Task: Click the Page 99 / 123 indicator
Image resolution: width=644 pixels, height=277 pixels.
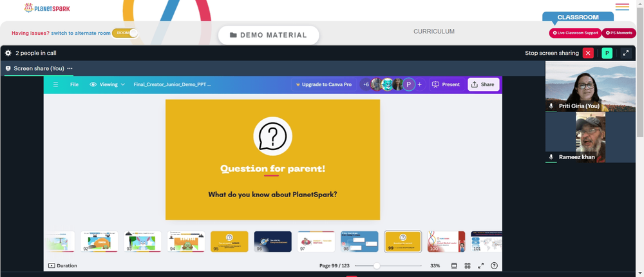Action: pyautogui.click(x=334, y=266)
